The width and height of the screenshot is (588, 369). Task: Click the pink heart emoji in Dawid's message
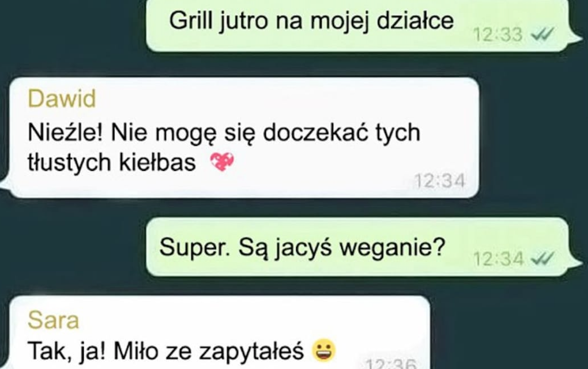[222, 162]
